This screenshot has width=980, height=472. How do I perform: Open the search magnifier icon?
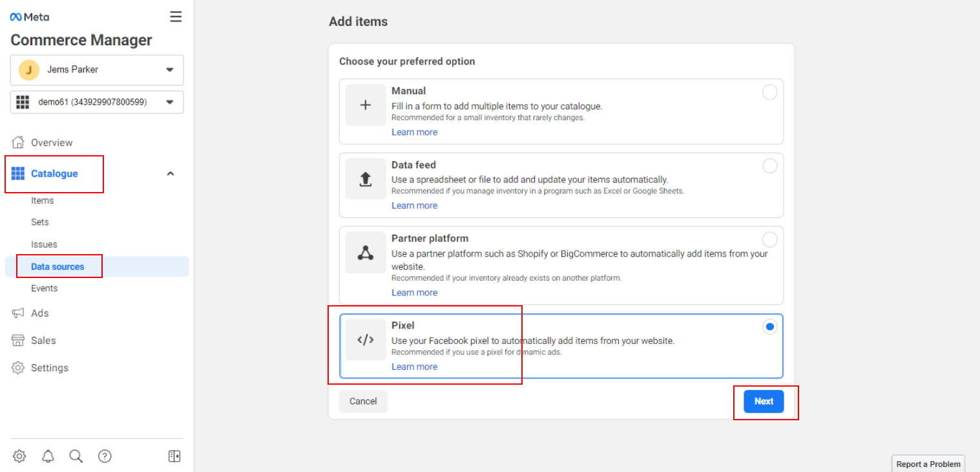76,456
